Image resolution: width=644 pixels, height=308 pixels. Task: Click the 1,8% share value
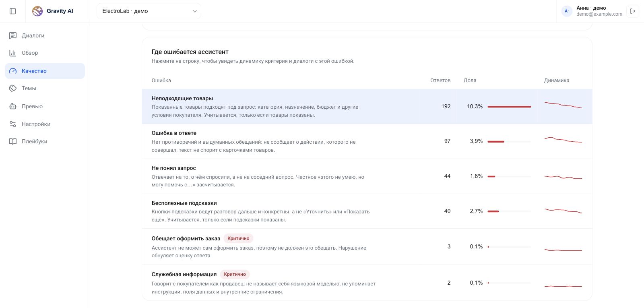coord(476,176)
